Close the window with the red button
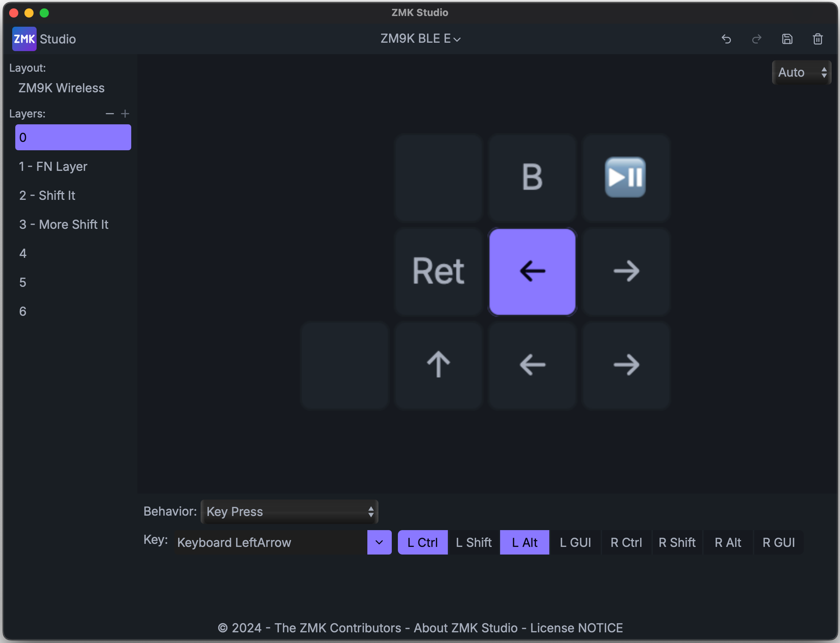This screenshot has height=643, width=840. 14,13
